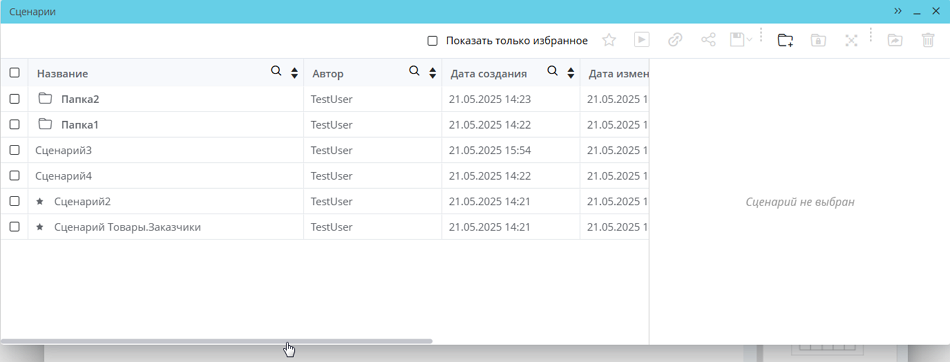
Task: Click TestUser author in Папка2 row
Action: 331,99
